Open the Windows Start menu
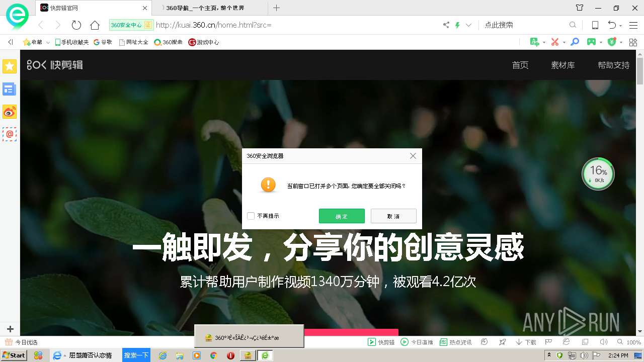Screen dimensions: 644x362 pyautogui.click(x=14, y=355)
